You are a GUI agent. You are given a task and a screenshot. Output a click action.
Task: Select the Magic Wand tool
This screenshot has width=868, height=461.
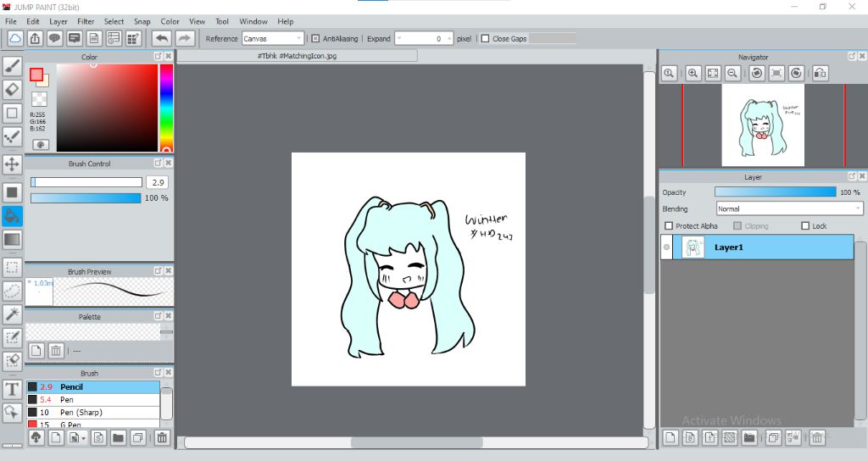click(x=12, y=314)
